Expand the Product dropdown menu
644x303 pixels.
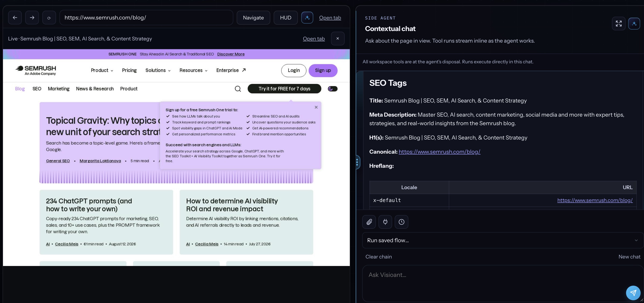(102, 70)
